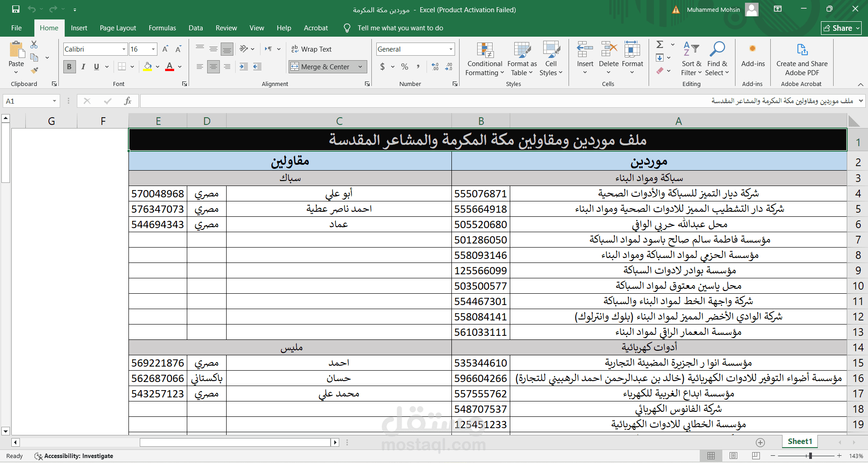
Task: Click Accessibility: Investigate in status bar
Action: point(74,456)
